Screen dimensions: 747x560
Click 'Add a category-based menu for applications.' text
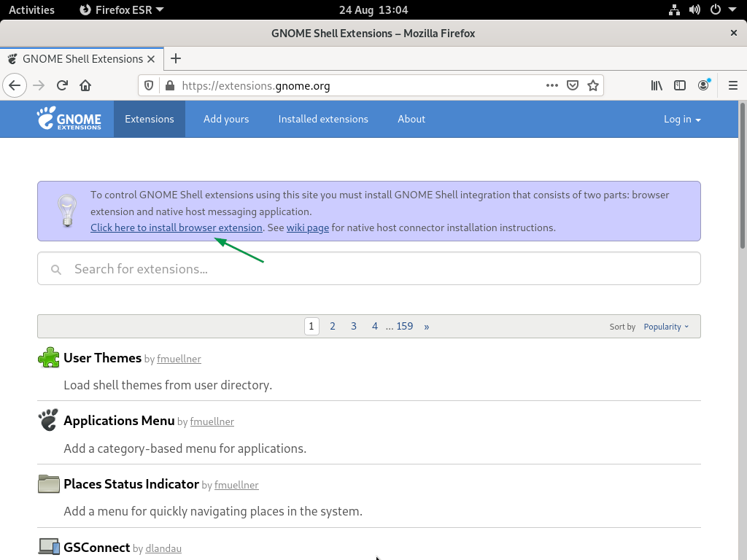tap(185, 448)
